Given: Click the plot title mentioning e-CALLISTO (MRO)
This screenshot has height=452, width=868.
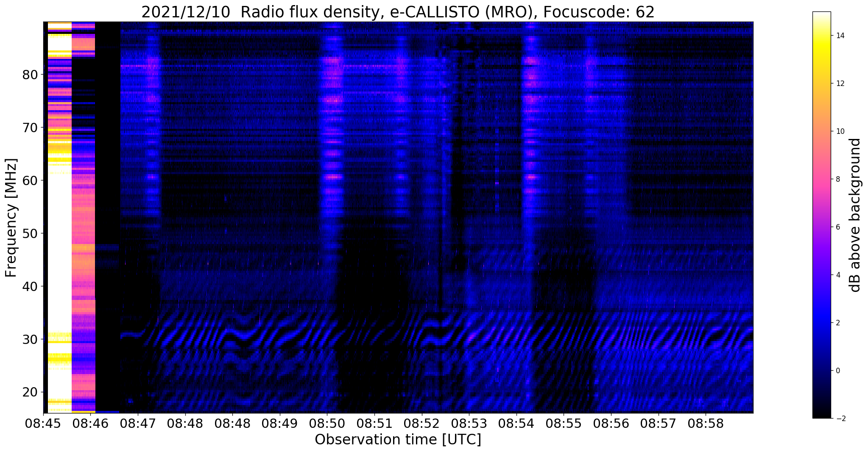Looking at the screenshot, I should click(x=398, y=12).
